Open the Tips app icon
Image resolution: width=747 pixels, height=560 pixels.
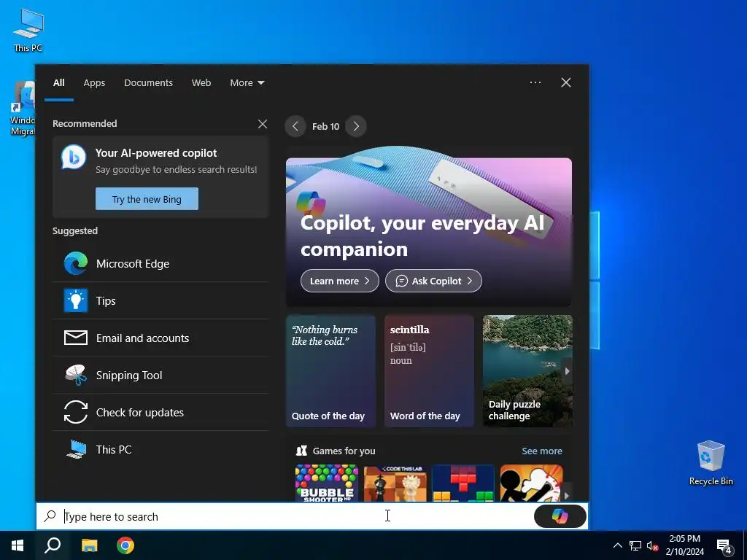point(76,300)
